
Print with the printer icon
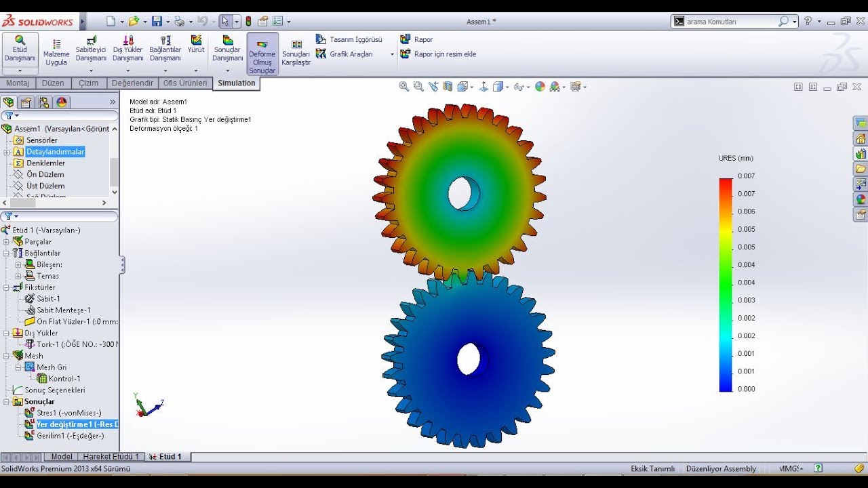[179, 22]
